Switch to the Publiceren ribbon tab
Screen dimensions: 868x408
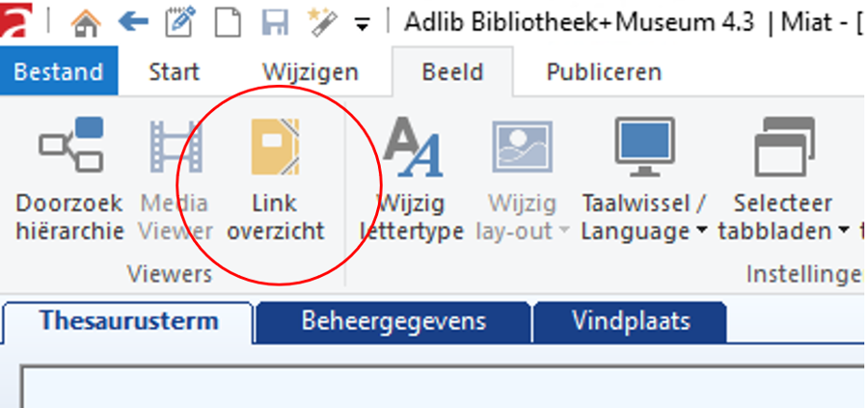click(x=604, y=72)
